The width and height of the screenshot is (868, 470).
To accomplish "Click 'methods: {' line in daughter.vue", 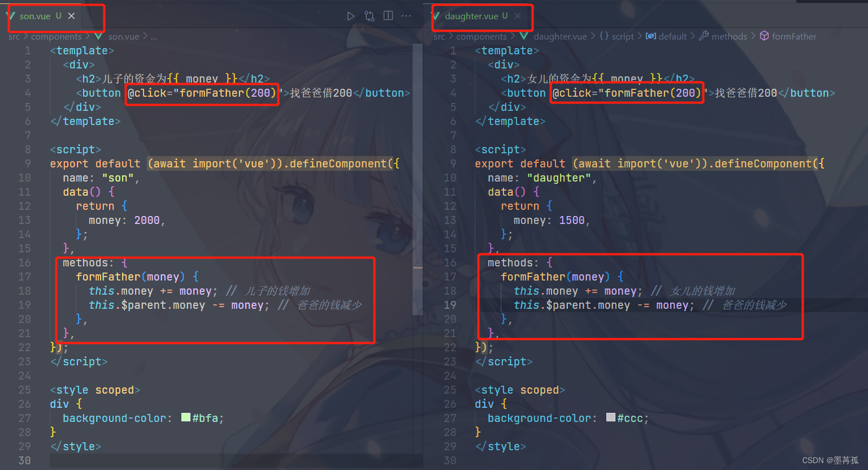I will [520, 262].
